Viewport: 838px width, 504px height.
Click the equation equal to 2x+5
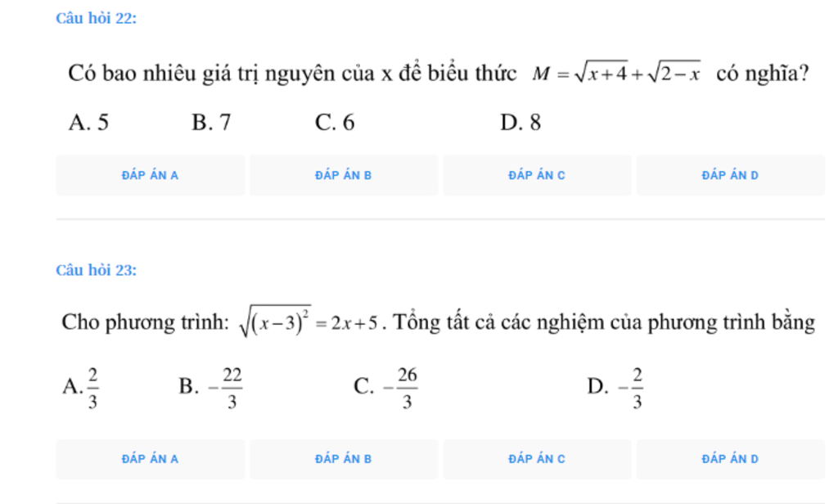coord(310,322)
